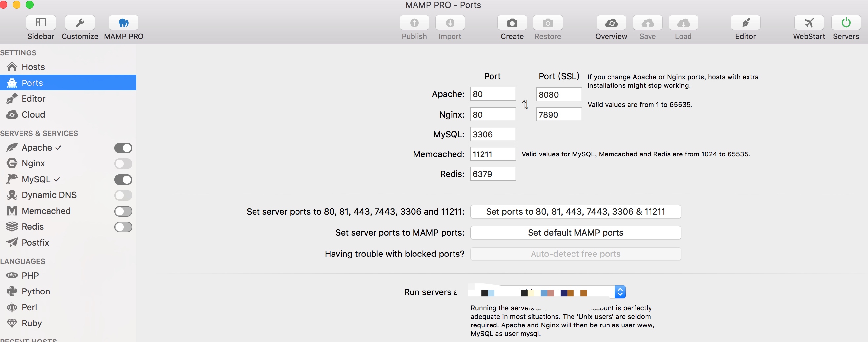Image resolution: width=868 pixels, height=342 pixels.
Task: Open Python language icon
Action: pos(12,291)
